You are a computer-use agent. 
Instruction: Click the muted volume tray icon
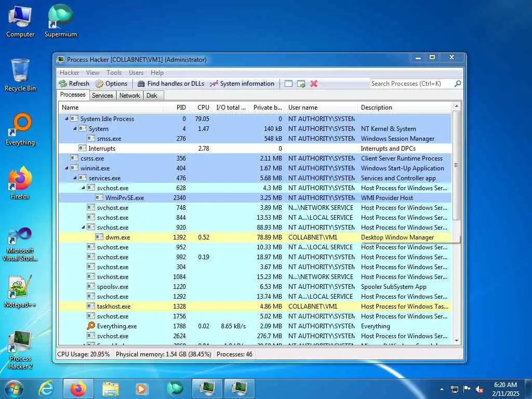[x=480, y=389]
